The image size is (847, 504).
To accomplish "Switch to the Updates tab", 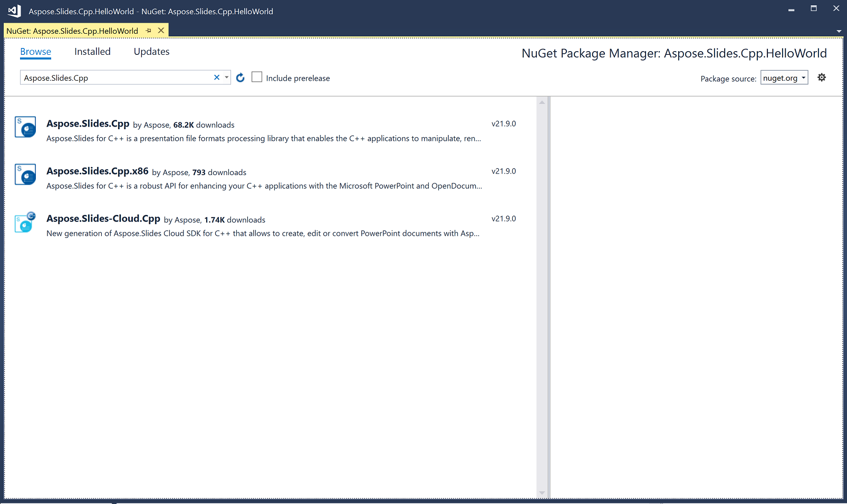I will (x=151, y=52).
